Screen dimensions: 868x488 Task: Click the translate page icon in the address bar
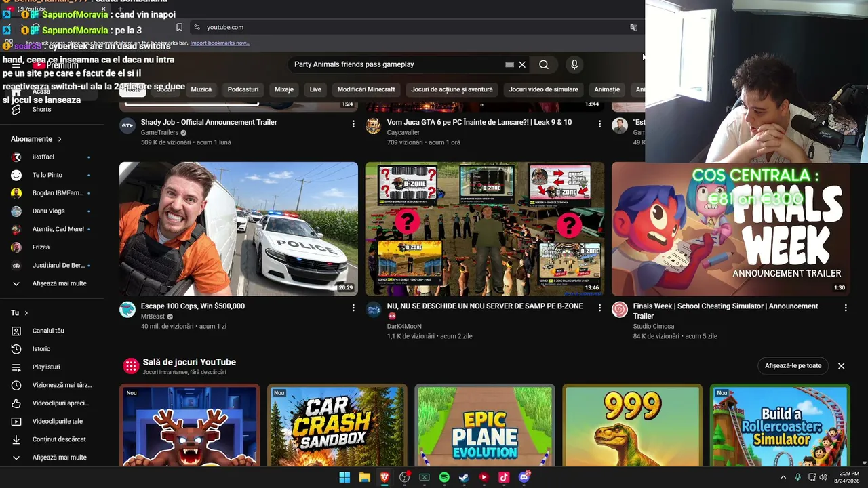pos(633,27)
